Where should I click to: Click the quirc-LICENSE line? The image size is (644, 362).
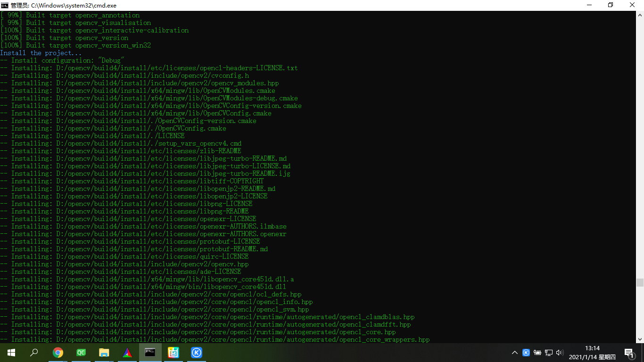[124, 256]
